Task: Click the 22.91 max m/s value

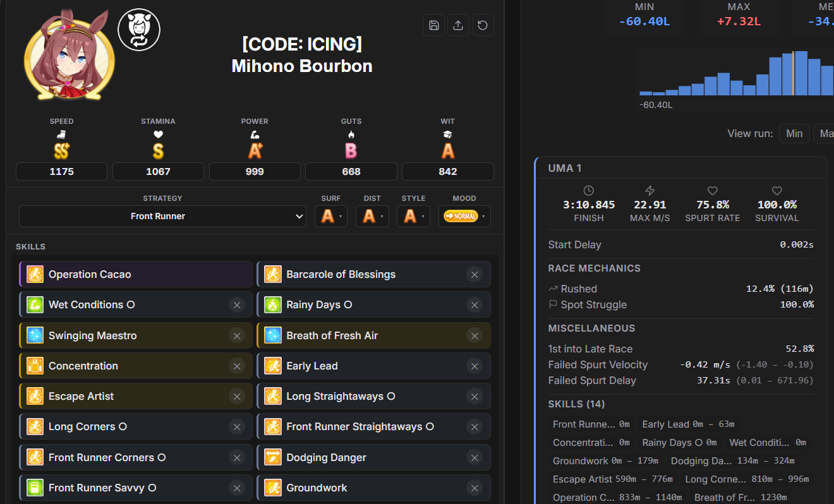Action: point(650,205)
